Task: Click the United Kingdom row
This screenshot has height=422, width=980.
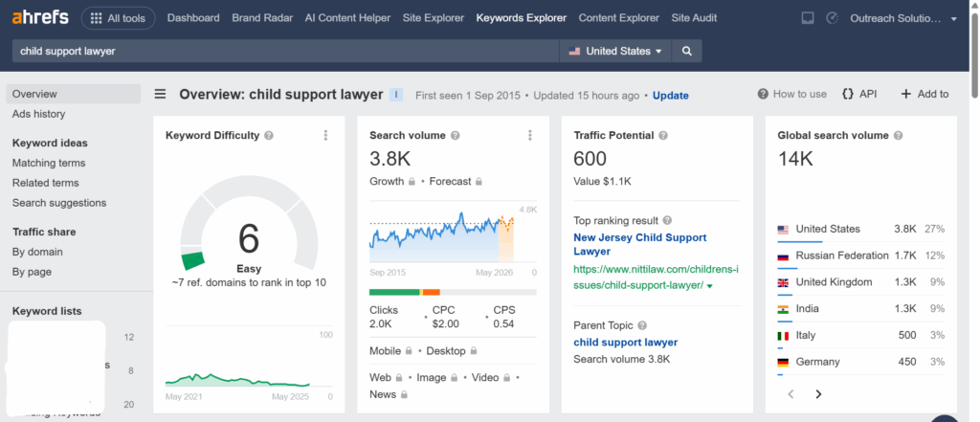Action: coord(861,282)
